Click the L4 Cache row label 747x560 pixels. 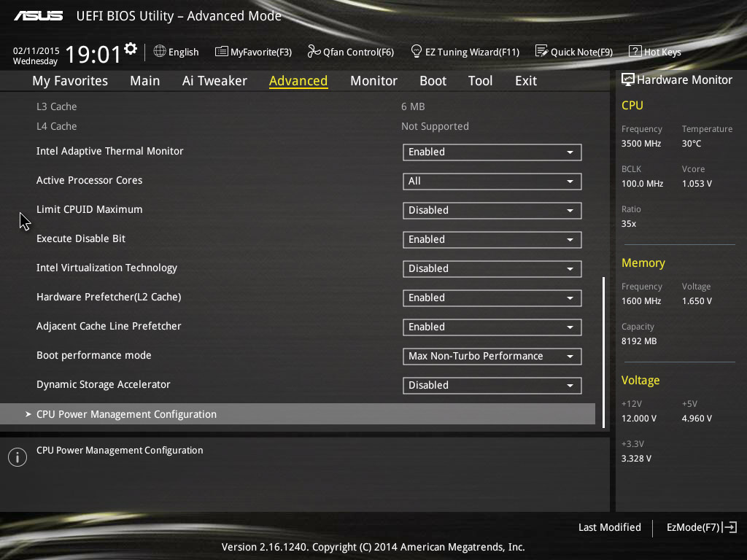pos(56,126)
